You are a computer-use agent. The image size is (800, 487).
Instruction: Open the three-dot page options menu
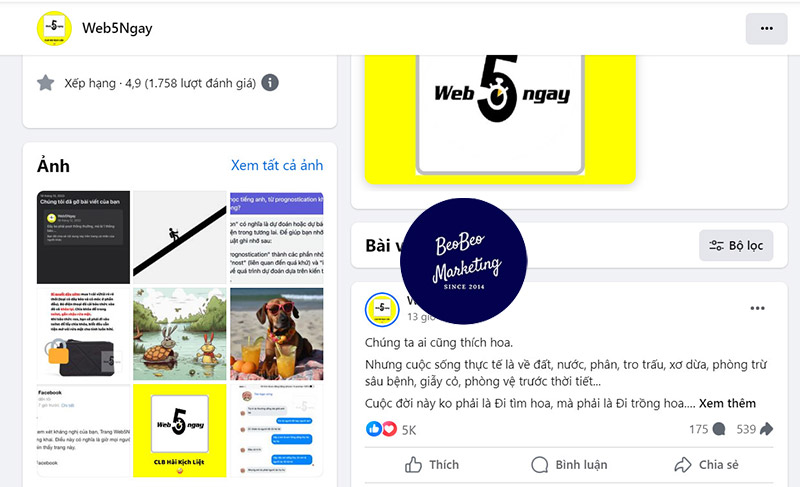click(766, 29)
